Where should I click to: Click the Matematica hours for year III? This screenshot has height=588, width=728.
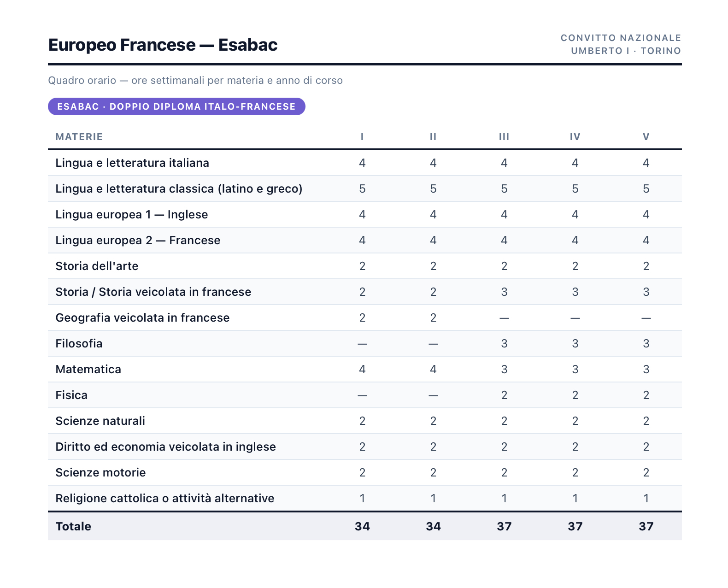coord(504,369)
